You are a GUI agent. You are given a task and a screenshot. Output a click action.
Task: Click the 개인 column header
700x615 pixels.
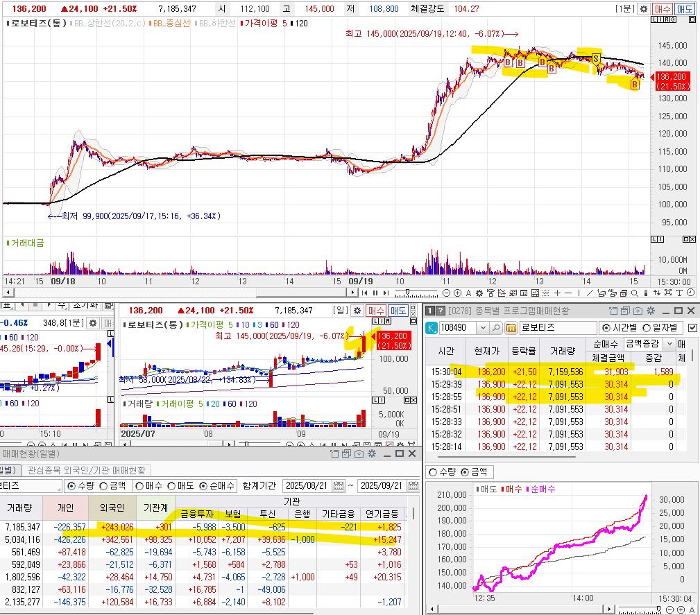66,508
